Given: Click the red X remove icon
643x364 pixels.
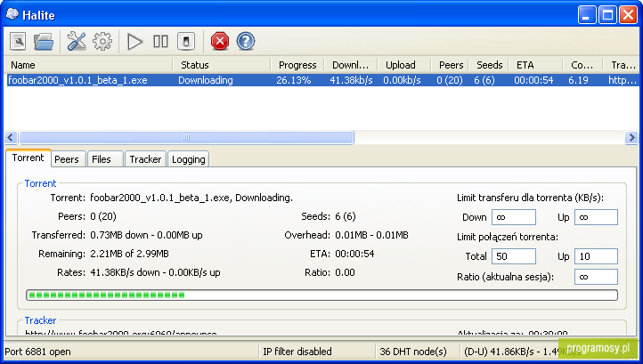Looking at the screenshot, I should click(220, 42).
